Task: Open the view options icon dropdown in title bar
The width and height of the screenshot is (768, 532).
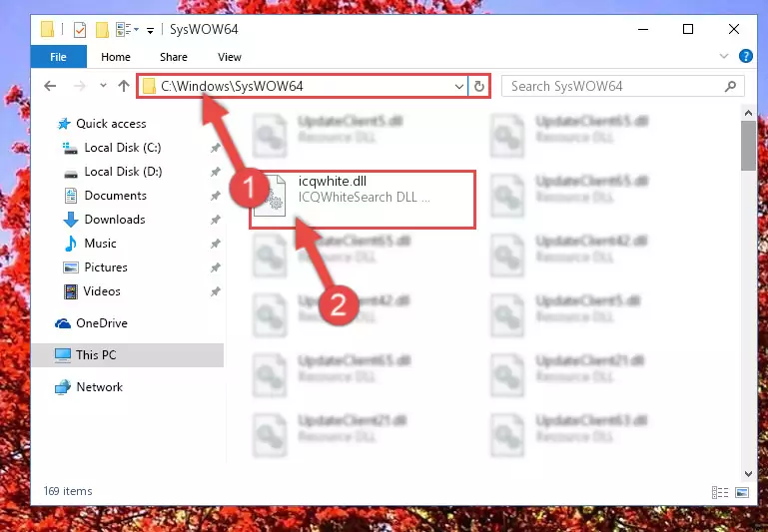Action: [x=128, y=30]
